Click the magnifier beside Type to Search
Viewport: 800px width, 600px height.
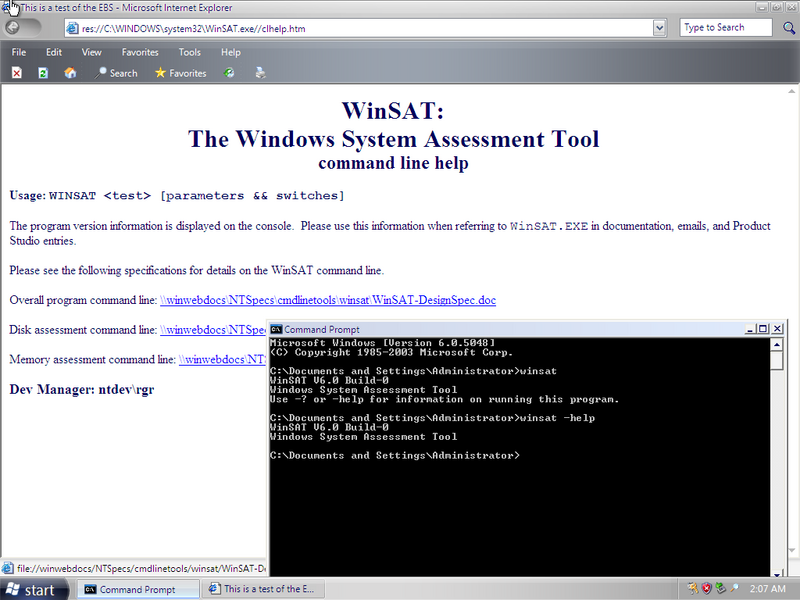789,28
